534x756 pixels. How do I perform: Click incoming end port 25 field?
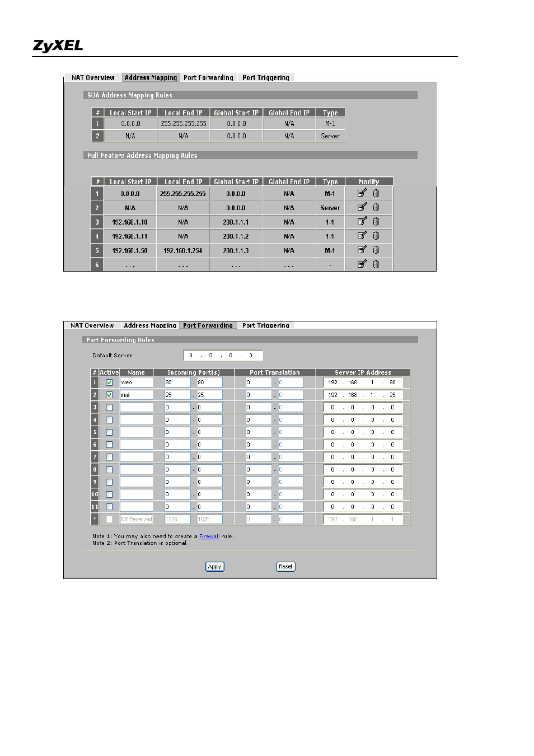[209, 395]
